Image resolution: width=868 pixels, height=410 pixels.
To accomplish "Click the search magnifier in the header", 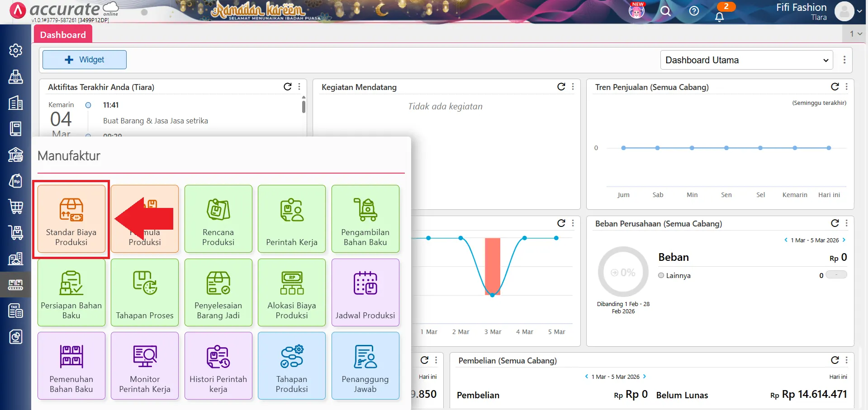I will click(x=665, y=11).
